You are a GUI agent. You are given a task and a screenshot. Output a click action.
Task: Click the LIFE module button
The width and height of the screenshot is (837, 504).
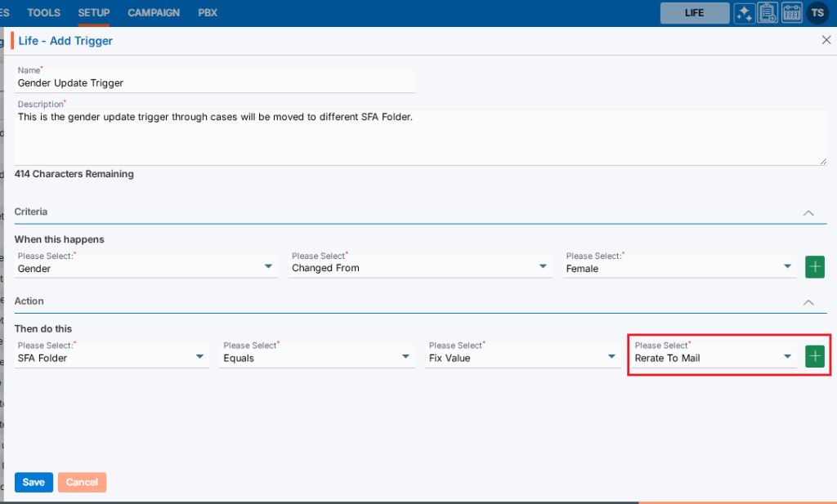pos(695,13)
